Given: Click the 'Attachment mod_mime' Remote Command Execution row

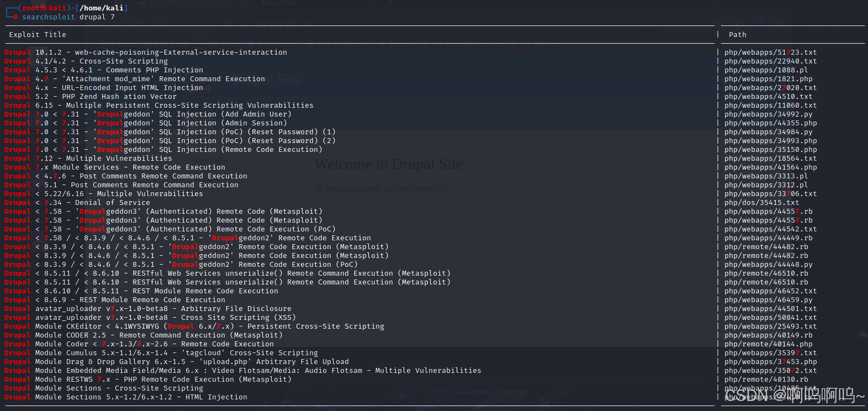Looking at the screenshot, I should click(135, 79).
